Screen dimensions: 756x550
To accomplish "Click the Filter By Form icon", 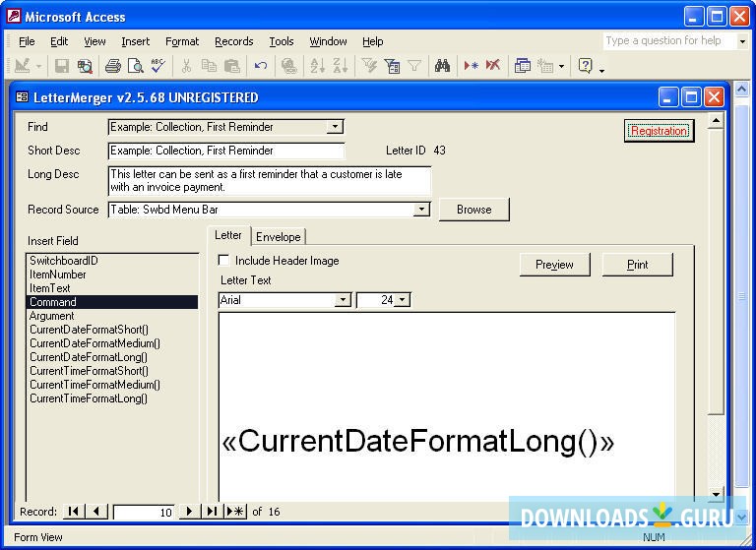I will pyautogui.click(x=392, y=66).
